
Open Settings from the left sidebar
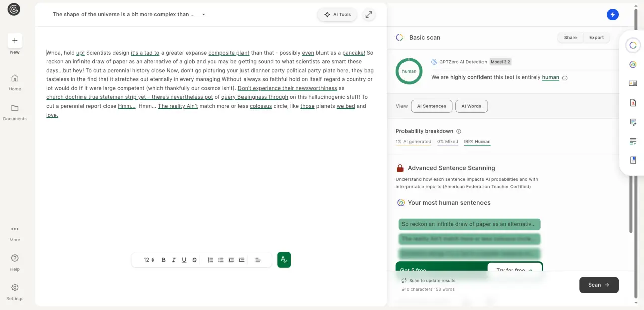point(15,292)
